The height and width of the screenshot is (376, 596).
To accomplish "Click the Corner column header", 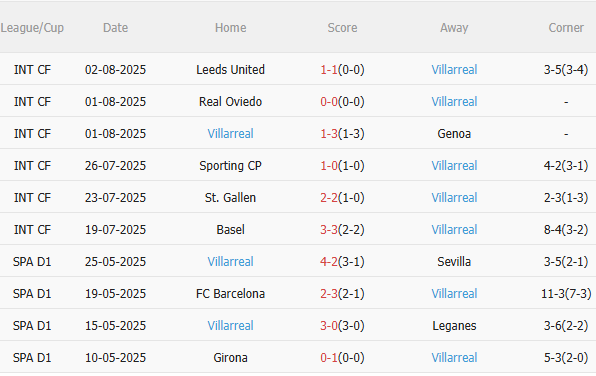I will click(566, 27).
